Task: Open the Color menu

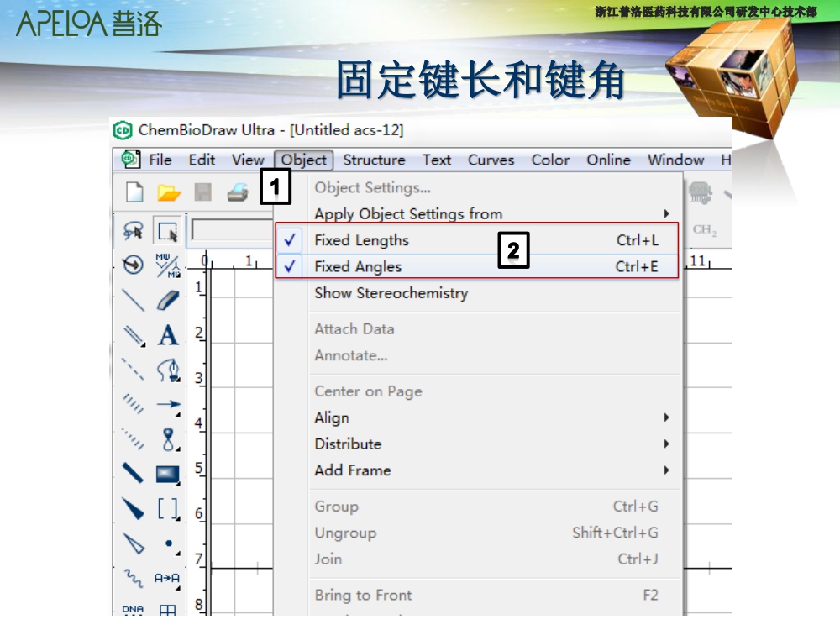Action: pos(550,160)
